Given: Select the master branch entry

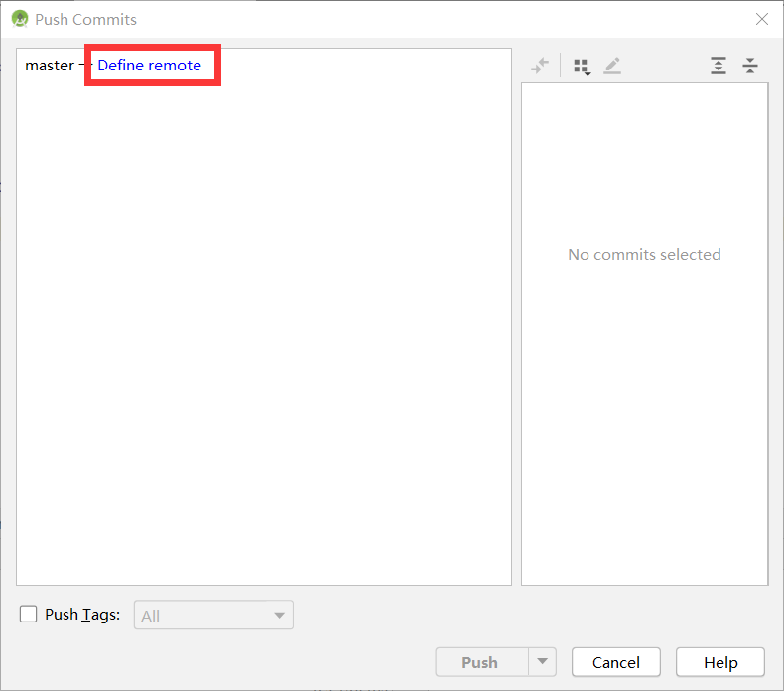Looking at the screenshot, I should tap(50, 66).
